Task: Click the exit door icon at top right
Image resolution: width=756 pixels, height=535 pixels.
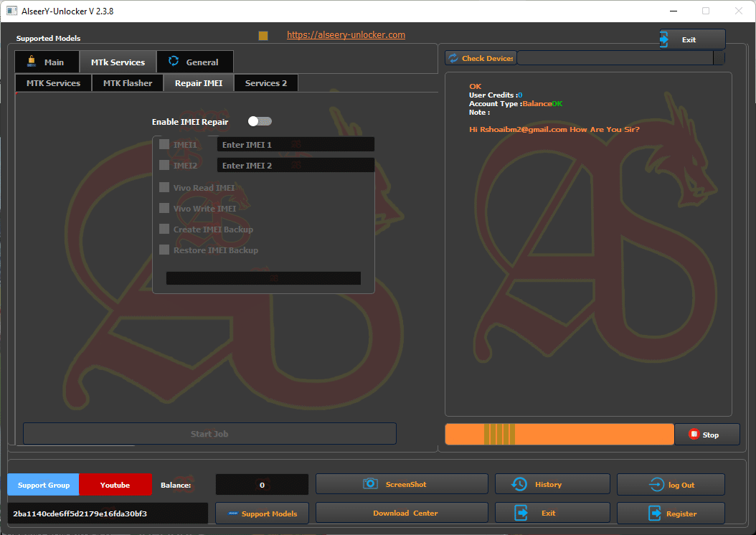Action: tap(664, 39)
